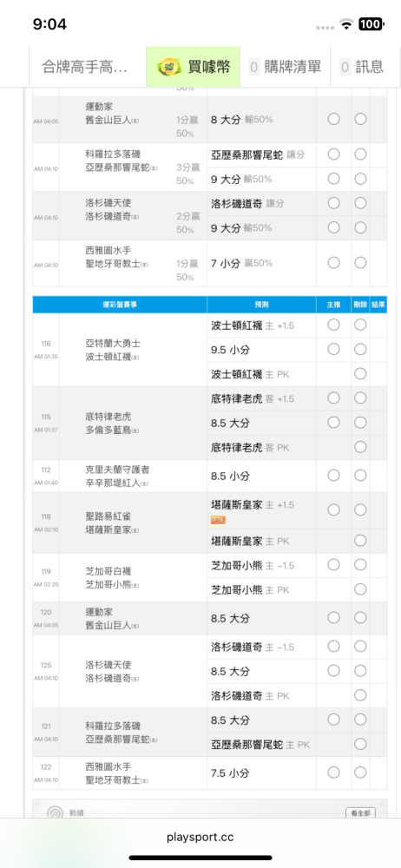Mark 刪除 for 7 小分 贏50%
Screen dimensions: 401x868
360,262
